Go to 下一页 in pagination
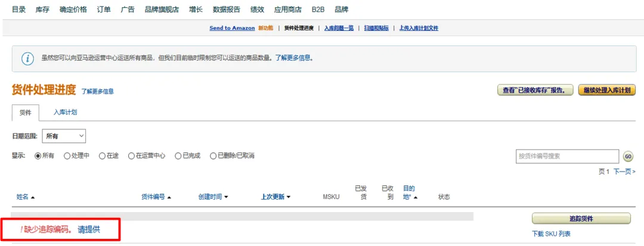Screen dimensions: 644x246 pyautogui.click(x=625, y=172)
